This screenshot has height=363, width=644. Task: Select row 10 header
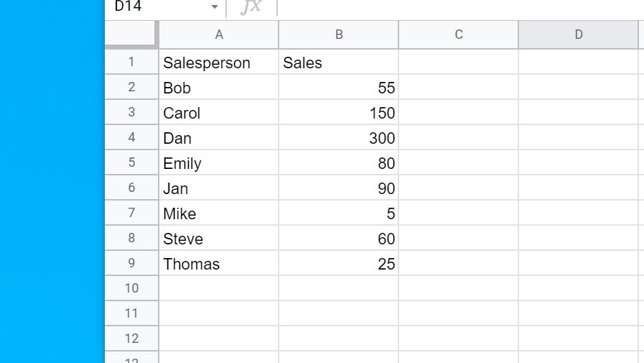[x=131, y=288]
